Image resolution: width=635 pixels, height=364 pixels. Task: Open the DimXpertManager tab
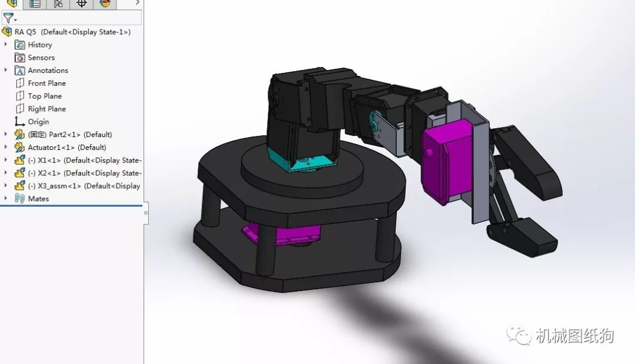[x=81, y=4]
